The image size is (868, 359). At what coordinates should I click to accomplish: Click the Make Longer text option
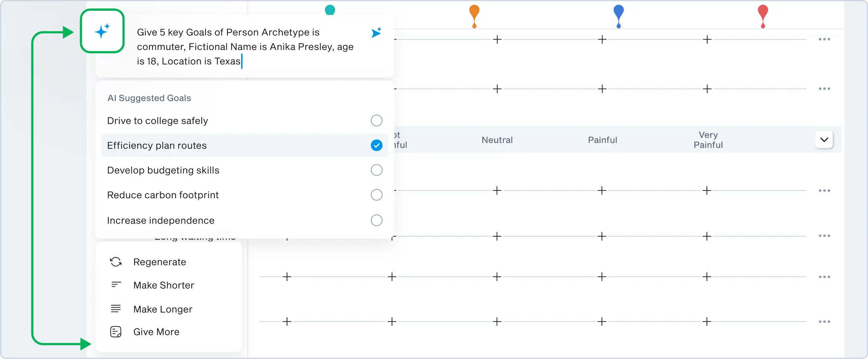pos(163,309)
